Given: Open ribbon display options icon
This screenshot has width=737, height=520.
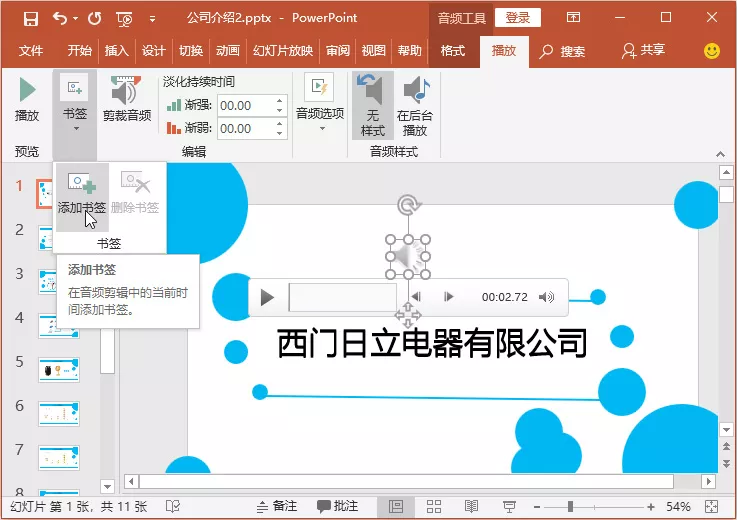Looking at the screenshot, I should [573, 18].
